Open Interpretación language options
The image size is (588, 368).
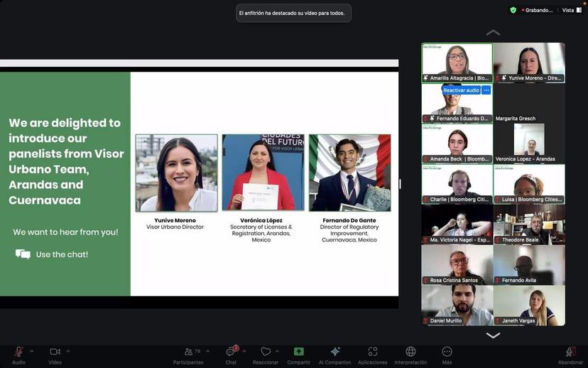coord(410,352)
